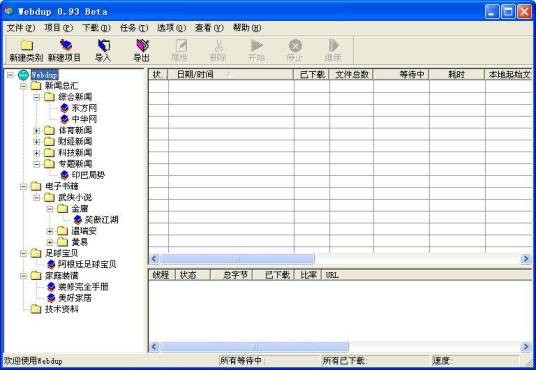Select the 综合新闻 folder label
536x370 pixels.
point(75,97)
